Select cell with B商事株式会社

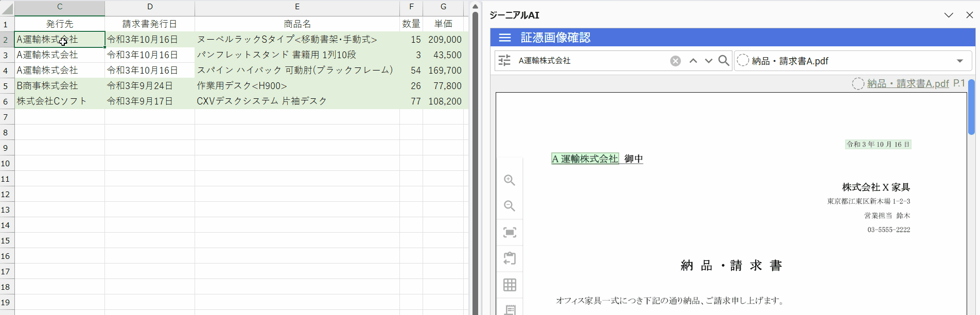point(60,85)
